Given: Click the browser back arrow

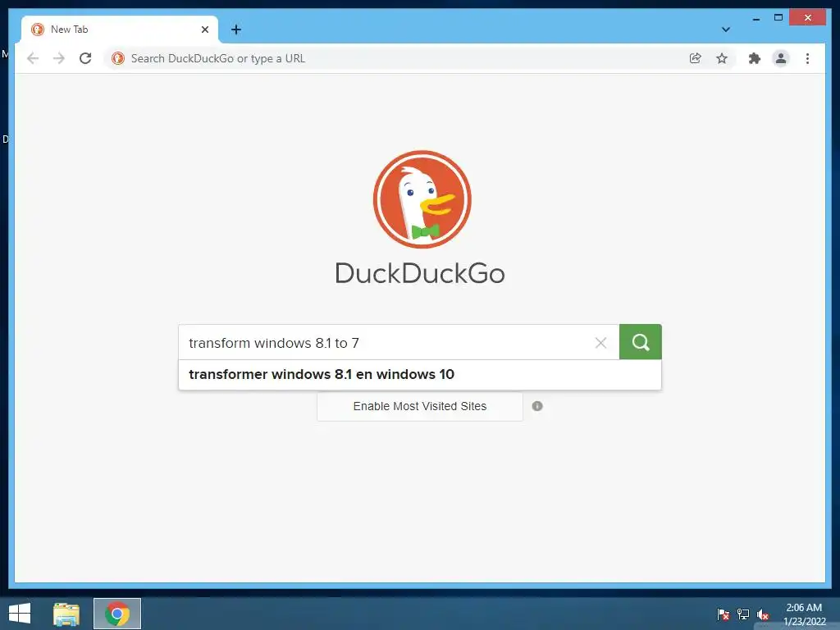Looking at the screenshot, I should point(33,58).
